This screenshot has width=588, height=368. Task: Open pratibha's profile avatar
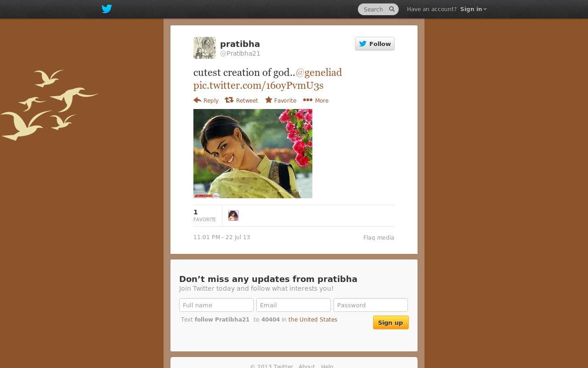204,48
